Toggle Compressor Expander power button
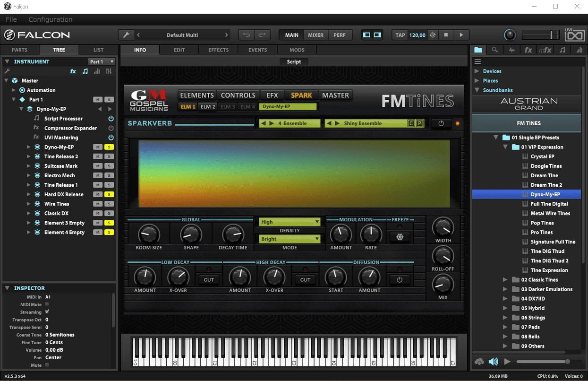Viewport: 588px width, 381px height. [111, 128]
